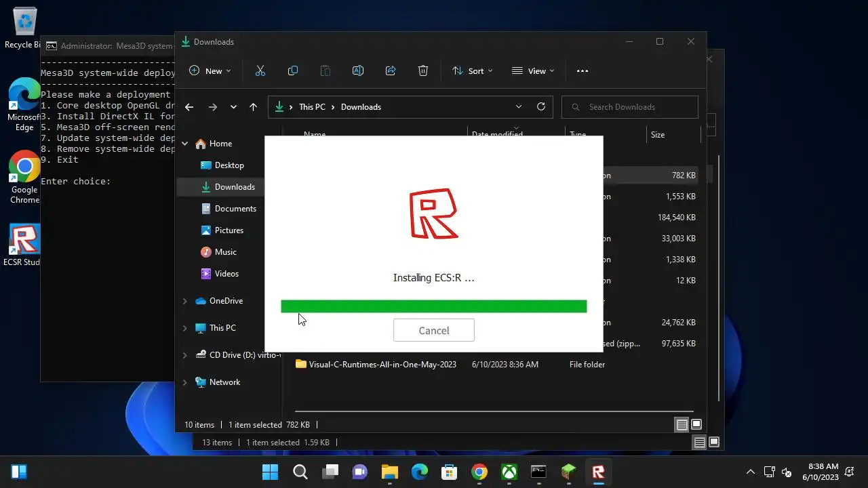Open taskbar Search
Viewport: 868px width, 488px height.
[300, 472]
